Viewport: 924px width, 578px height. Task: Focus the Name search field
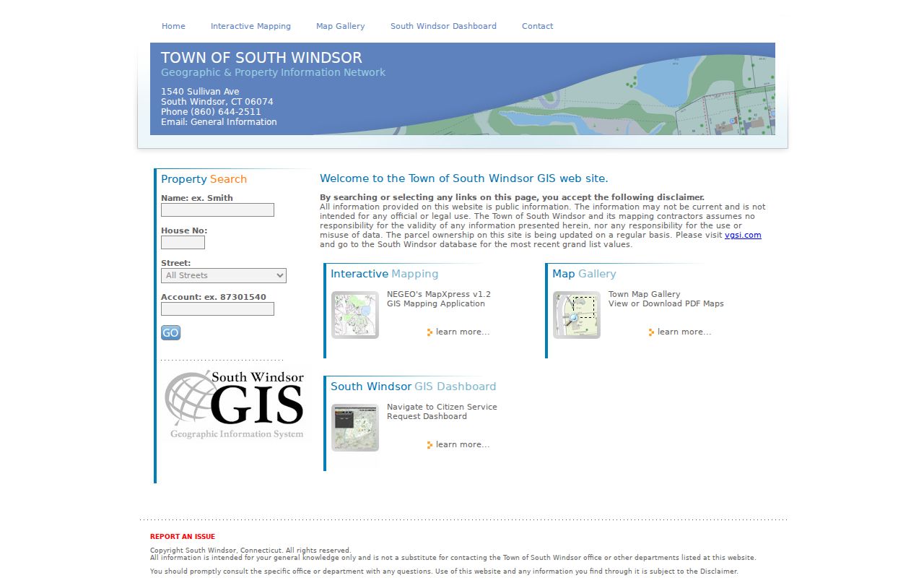217,210
